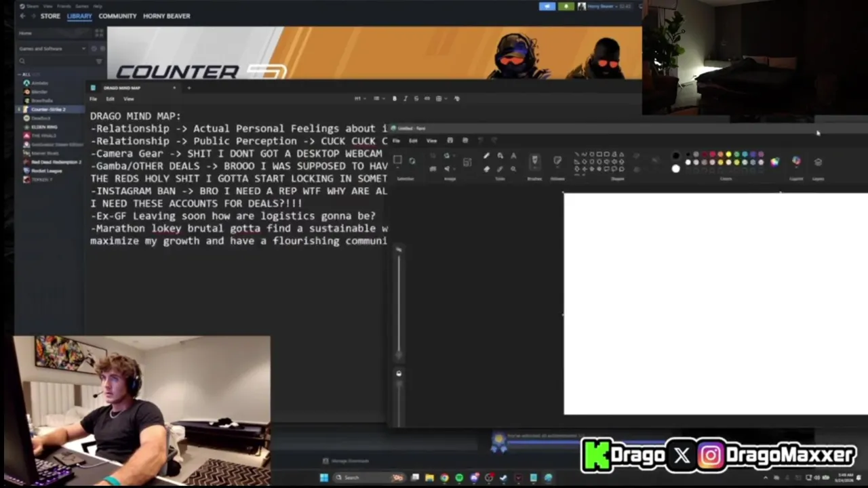Select the black primary color circle in Paint
The height and width of the screenshot is (488, 868).
point(675,156)
